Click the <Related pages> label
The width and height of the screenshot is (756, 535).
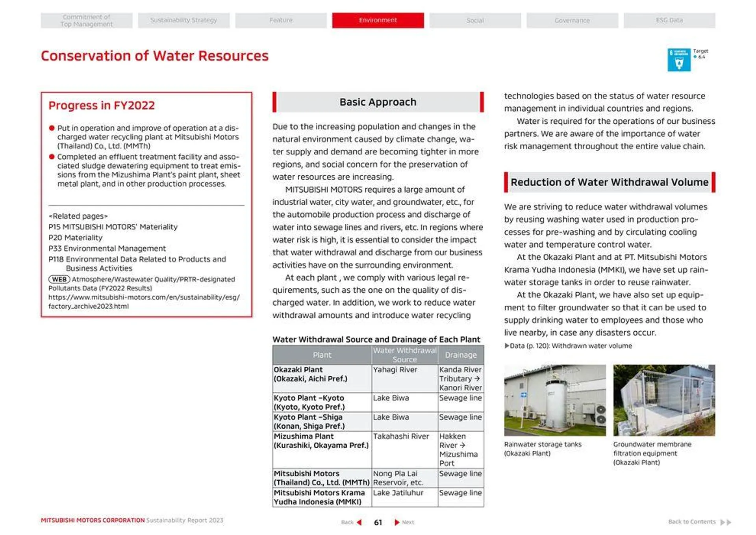pos(78,216)
